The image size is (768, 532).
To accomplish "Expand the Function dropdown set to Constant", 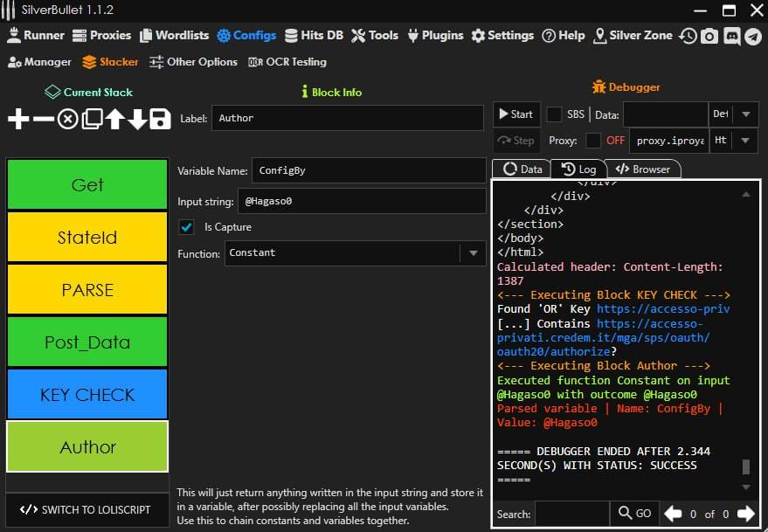I will point(473,253).
